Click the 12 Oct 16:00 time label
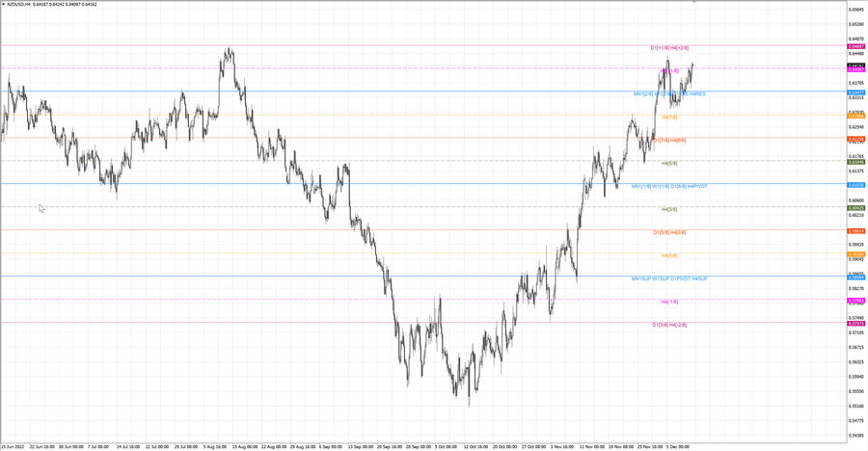868x451 pixels. (x=476, y=446)
